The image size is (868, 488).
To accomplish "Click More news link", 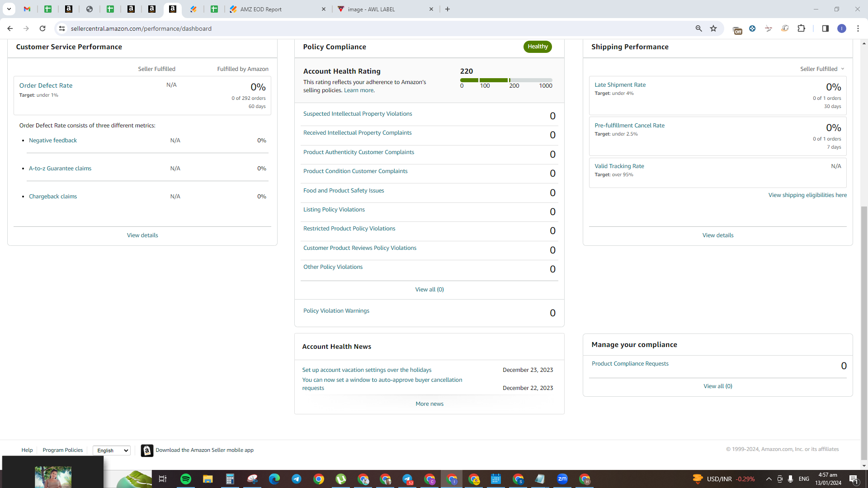I will tap(429, 404).
